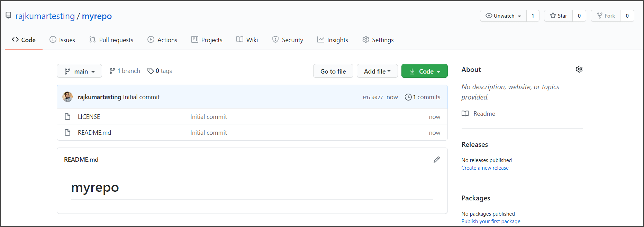644x227 pixels.
Task: Click Create a new release link
Action: coord(485,168)
